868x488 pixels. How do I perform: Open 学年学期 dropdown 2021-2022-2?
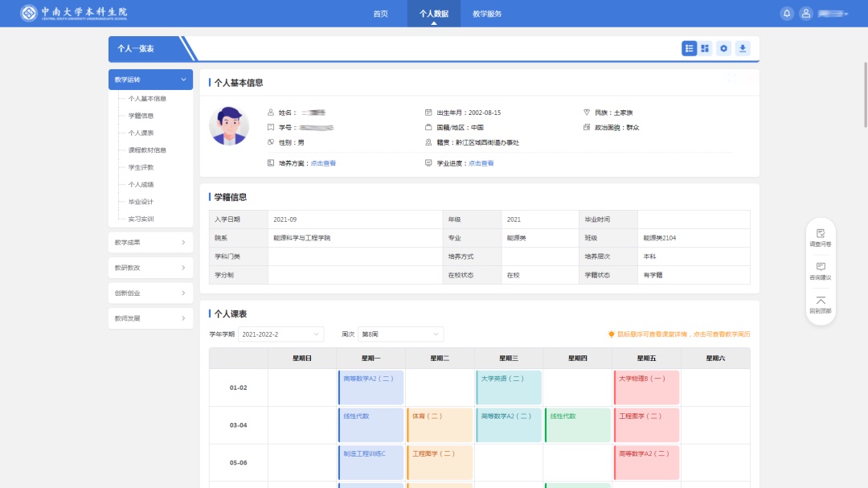point(280,334)
